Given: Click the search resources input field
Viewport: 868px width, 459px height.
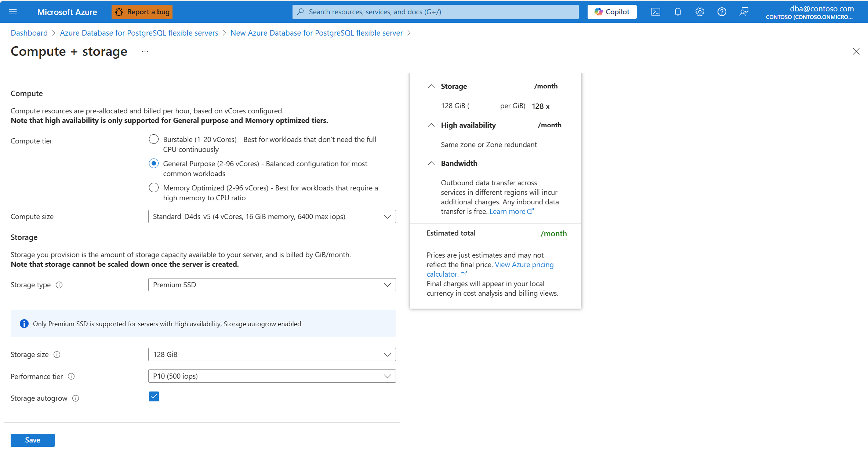Looking at the screenshot, I should pos(435,12).
